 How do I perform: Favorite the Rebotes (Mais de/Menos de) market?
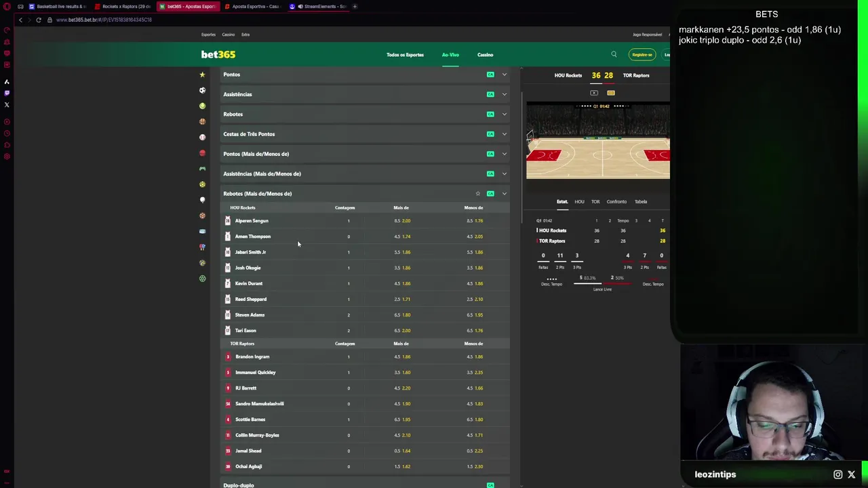click(477, 194)
